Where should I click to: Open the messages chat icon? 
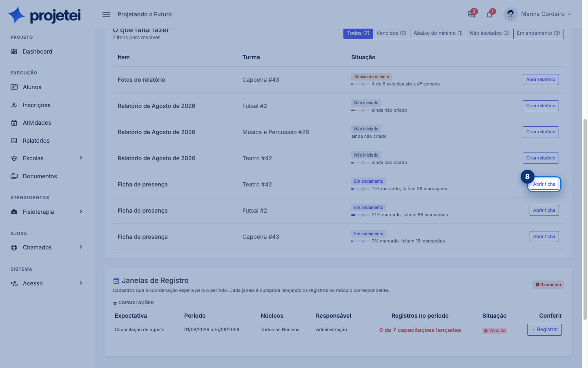point(471,14)
